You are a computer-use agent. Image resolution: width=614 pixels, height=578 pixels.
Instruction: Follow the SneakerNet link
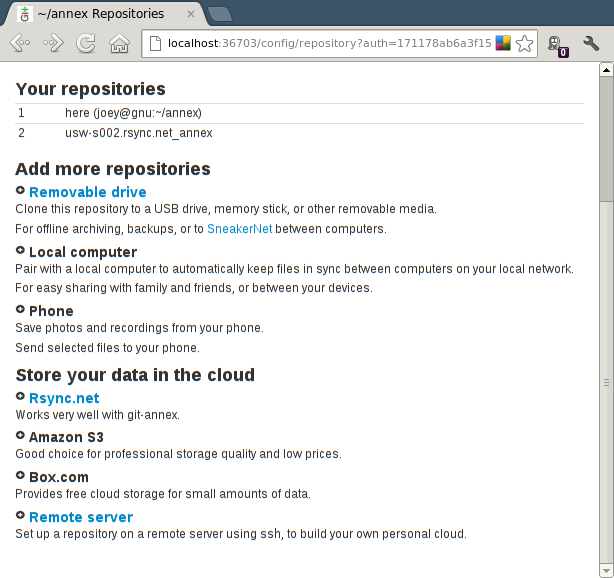click(x=240, y=229)
